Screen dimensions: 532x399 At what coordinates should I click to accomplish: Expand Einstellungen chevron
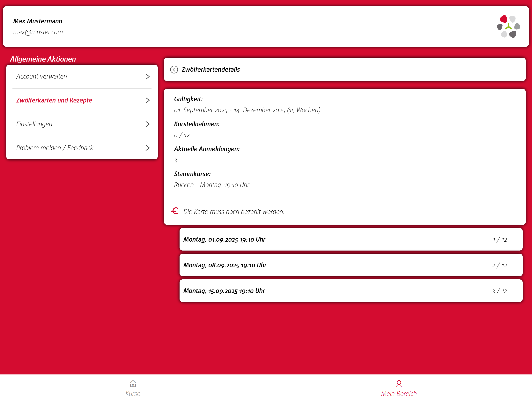[x=147, y=124]
